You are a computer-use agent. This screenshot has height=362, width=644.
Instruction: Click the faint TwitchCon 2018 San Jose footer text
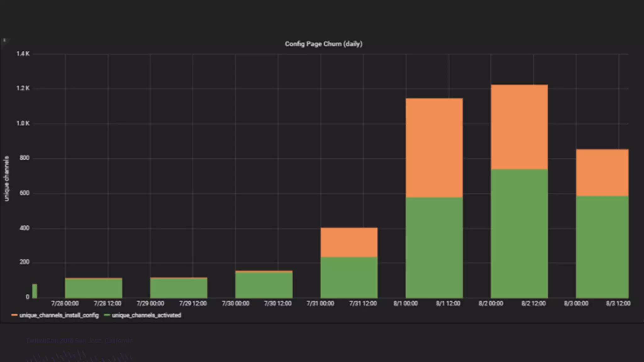(79, 341)
